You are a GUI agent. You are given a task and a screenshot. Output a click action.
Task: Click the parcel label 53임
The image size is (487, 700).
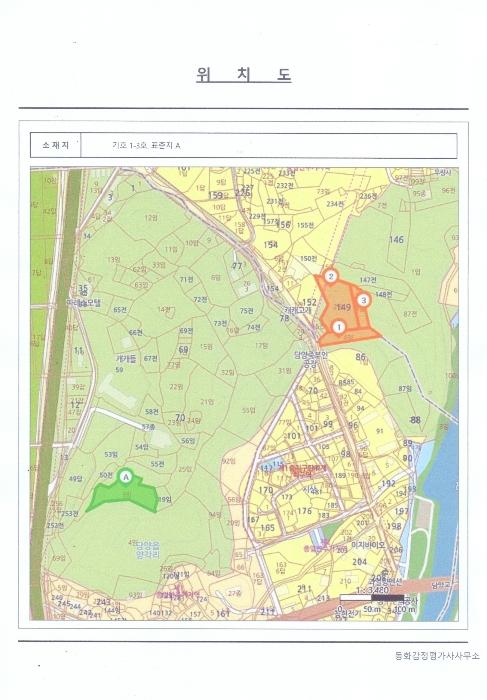[x=111, y=454]
